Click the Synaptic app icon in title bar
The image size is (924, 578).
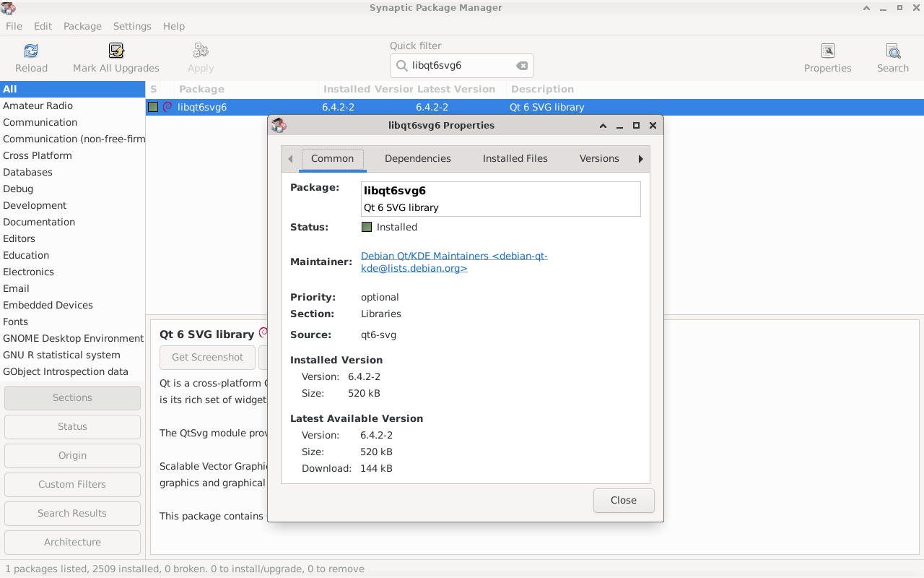click(x=7, y=8)
